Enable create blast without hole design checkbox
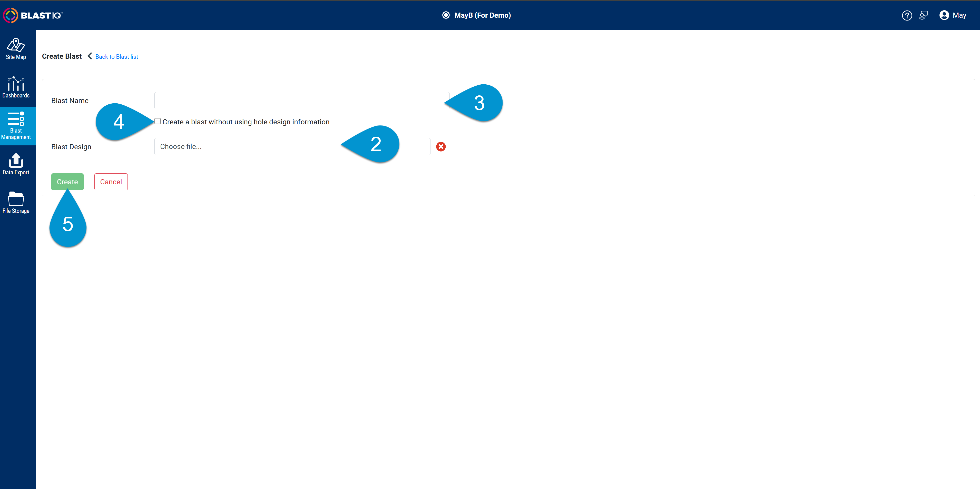 point(158,121)
